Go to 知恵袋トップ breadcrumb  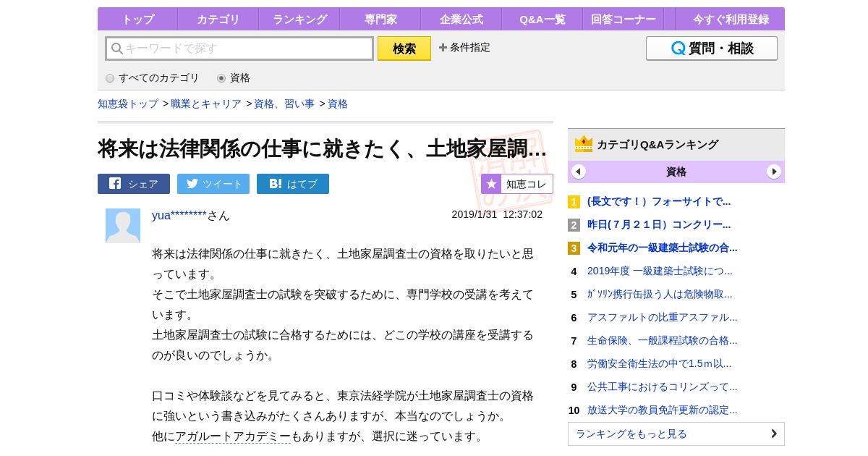click(128, 104)
